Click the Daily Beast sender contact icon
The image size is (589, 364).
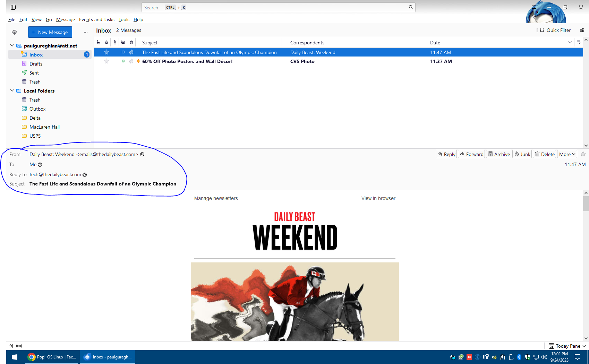(142, 155)
